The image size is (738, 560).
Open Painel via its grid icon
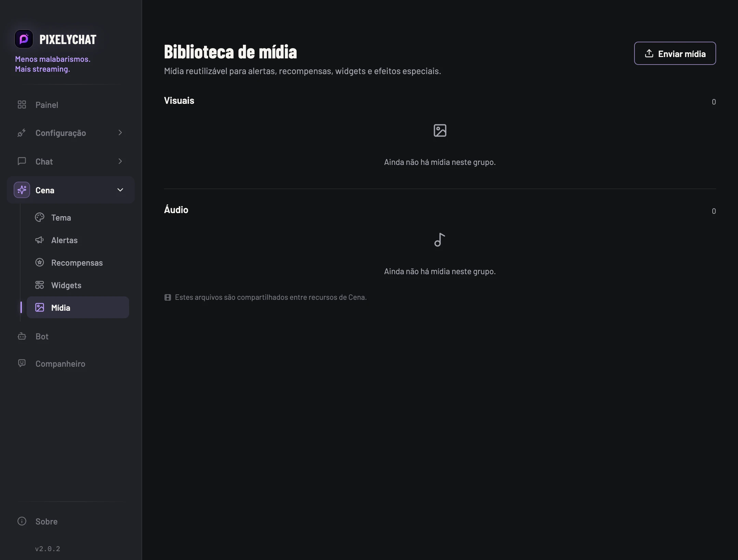tap(22, 104)
